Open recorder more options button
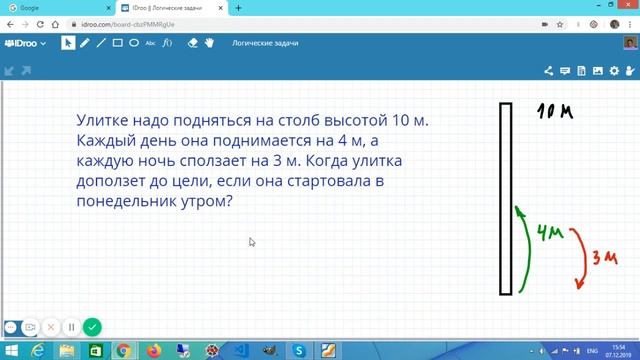Screen dimensions: 640x360 tap(11, 327)
